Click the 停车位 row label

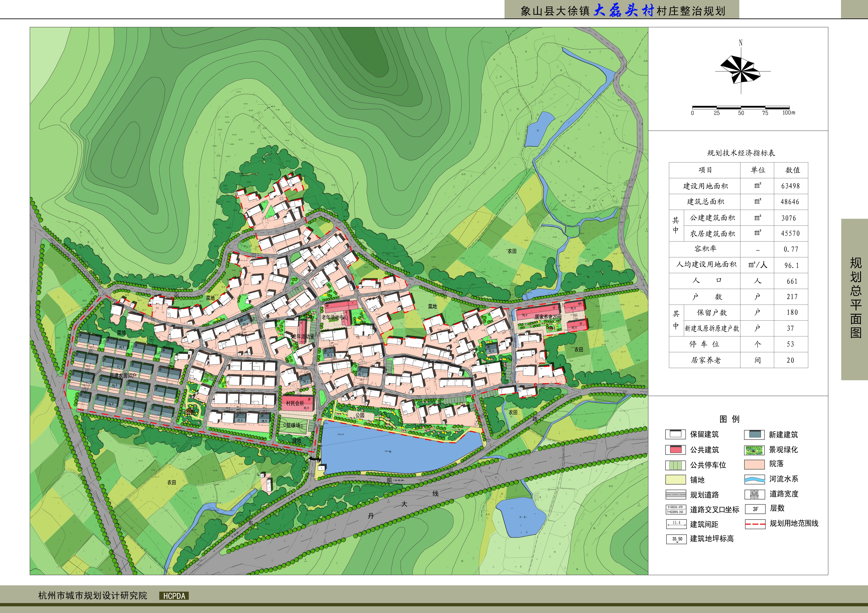coord(704,344)
